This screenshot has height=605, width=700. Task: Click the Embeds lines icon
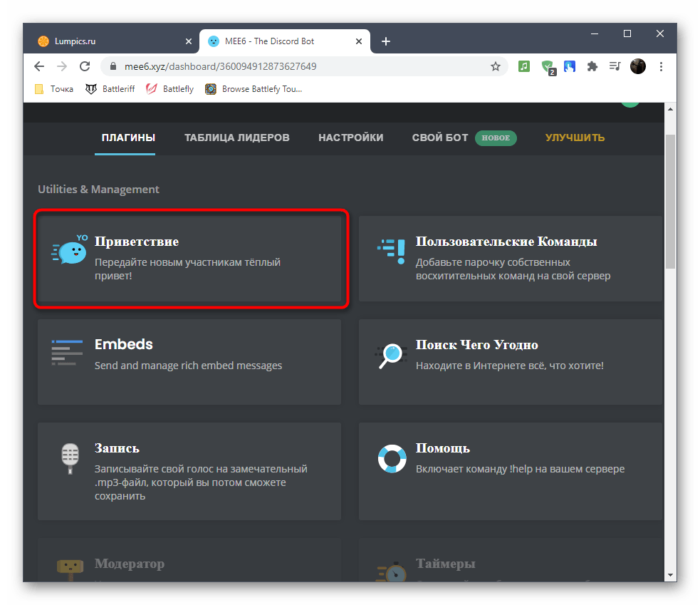click(67, 353)
